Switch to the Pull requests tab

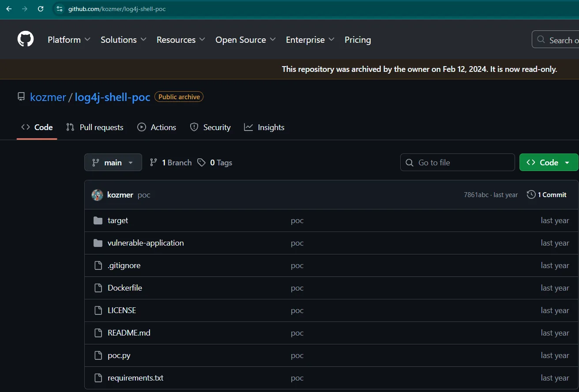coord(94,127)
